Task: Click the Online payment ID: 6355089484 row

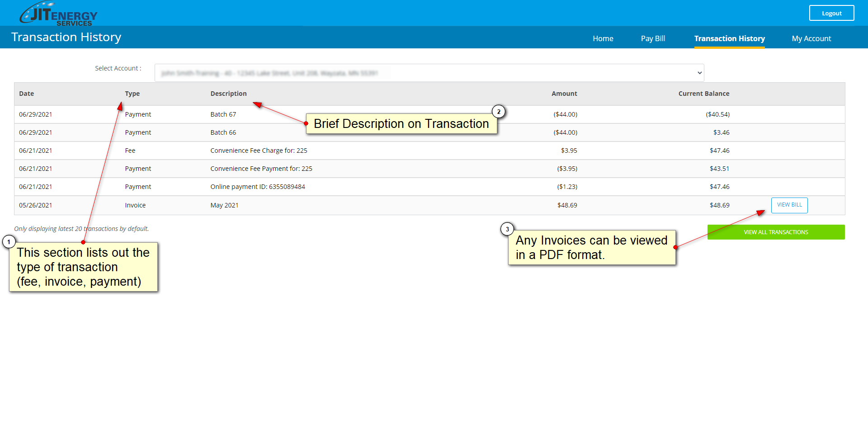Action: (257, 187)
